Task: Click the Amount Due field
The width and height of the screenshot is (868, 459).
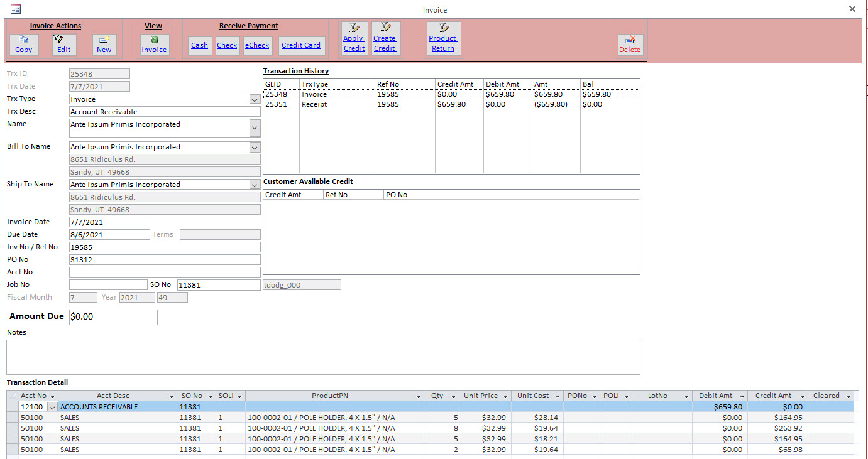Action: [x=113, y=317]
